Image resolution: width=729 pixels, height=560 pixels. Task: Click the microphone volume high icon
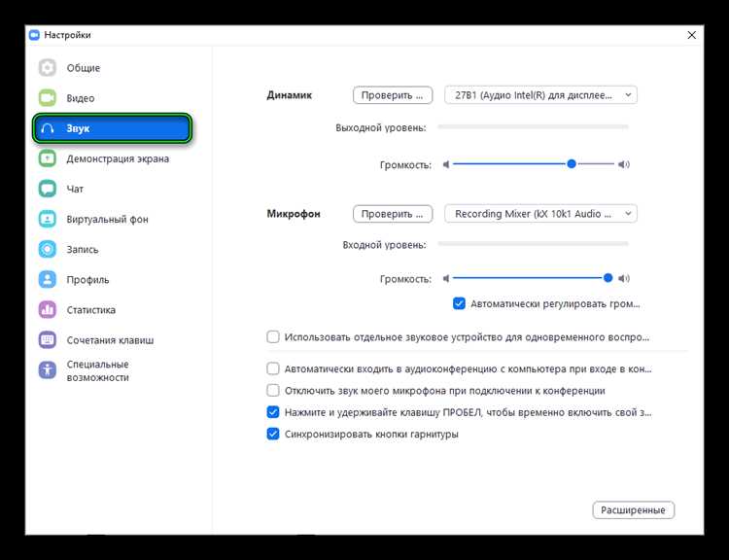pyautogui.click(x=624, y=278)
